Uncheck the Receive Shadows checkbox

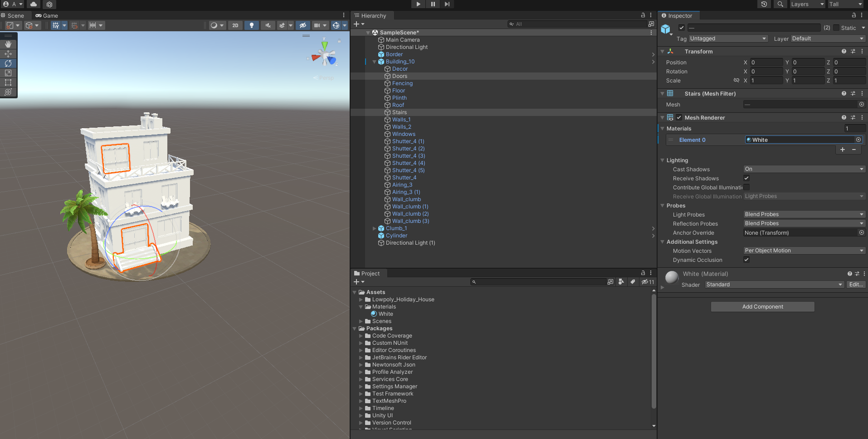coord(746,178)
